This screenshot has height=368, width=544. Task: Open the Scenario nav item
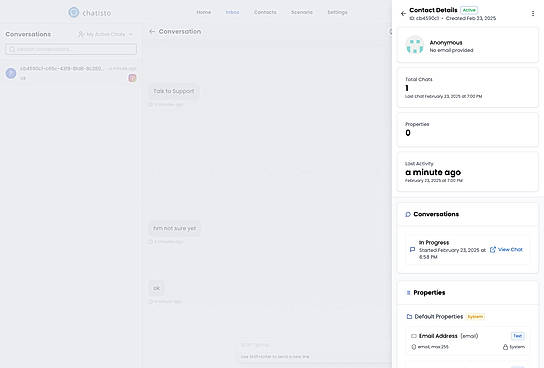tap(302, 12)
